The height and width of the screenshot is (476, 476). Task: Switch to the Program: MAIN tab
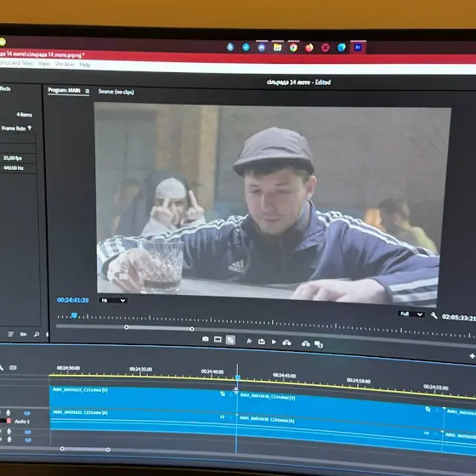point(64,90)
